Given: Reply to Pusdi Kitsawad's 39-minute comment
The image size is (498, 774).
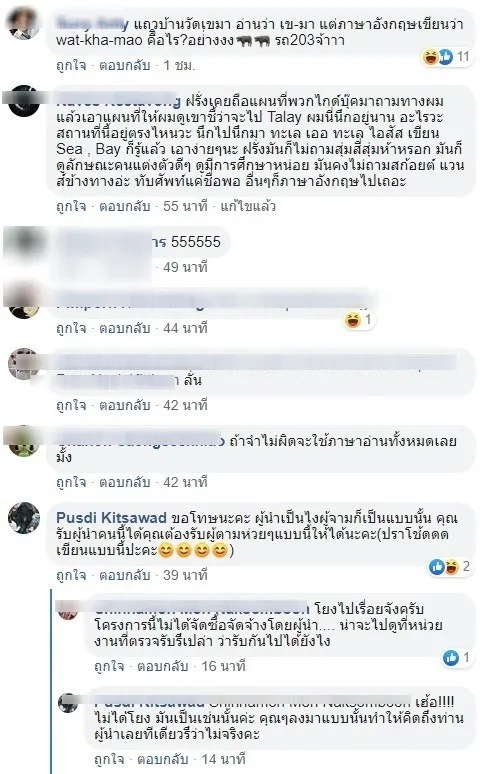Looking at the screenshot, I should point(124,575).
